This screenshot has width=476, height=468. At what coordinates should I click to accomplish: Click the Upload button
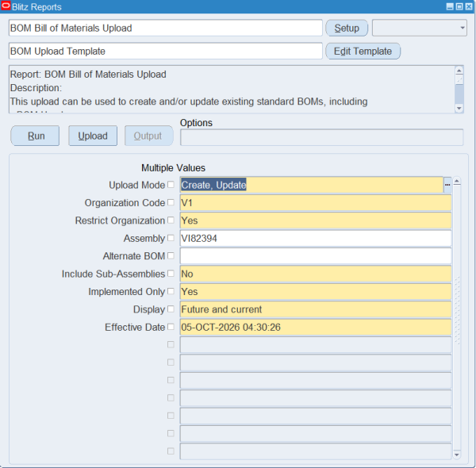click(x=93, y=136)
